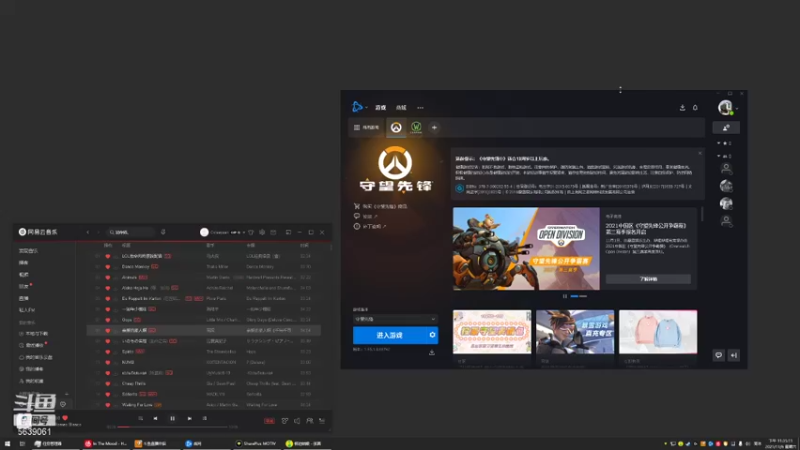Image resolution: width=800 pixels, height=450 pixels.
Task: Open the all games list button
Action: (x=366, y=128)
